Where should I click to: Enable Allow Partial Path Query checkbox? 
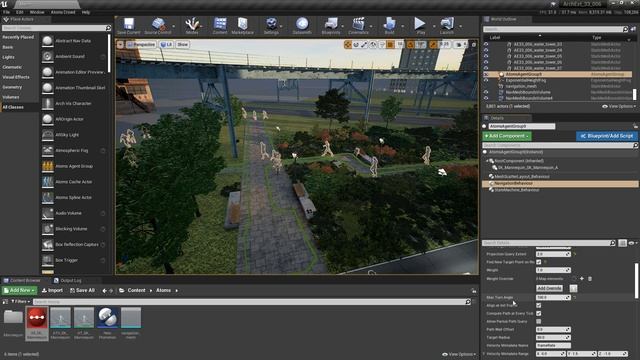click(539, 322)
